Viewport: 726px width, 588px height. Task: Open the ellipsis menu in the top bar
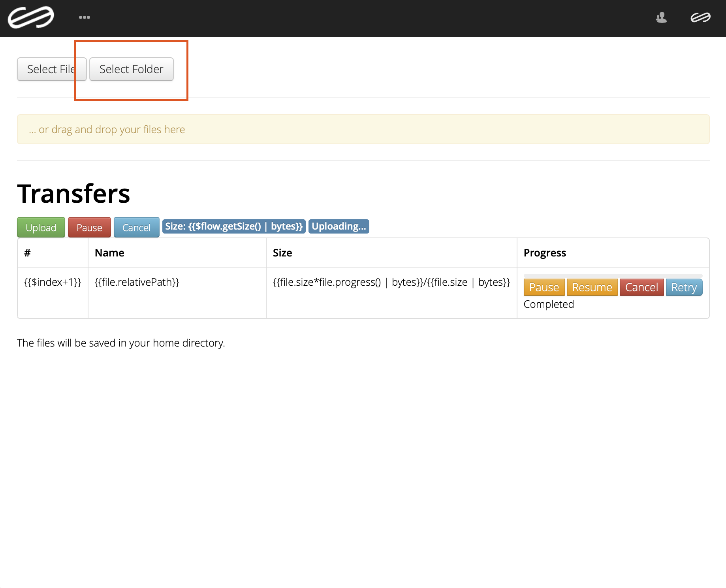[84, 17]
